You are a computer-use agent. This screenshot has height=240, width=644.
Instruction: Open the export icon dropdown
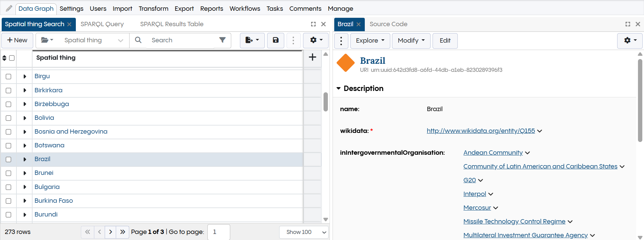click(x=252, y=40)
